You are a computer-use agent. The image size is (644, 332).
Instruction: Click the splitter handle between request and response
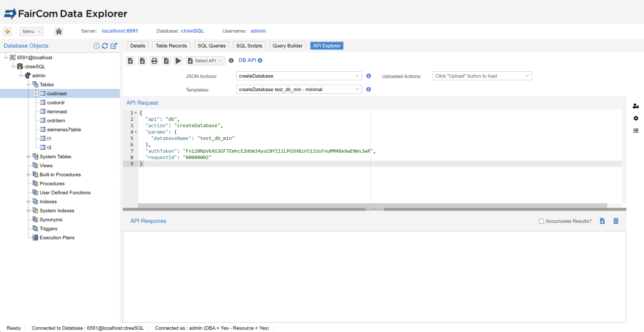coord(375,209)
